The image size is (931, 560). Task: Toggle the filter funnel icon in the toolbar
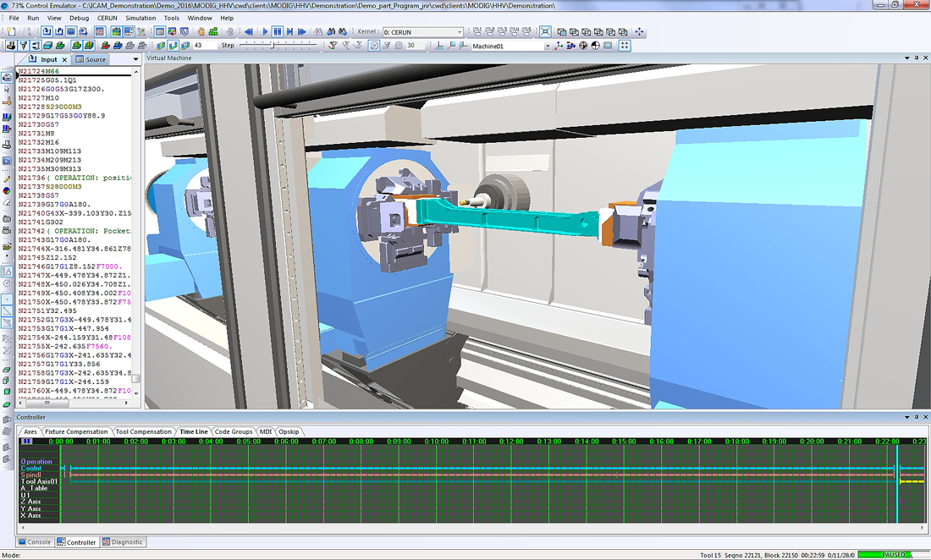(333, 45)
